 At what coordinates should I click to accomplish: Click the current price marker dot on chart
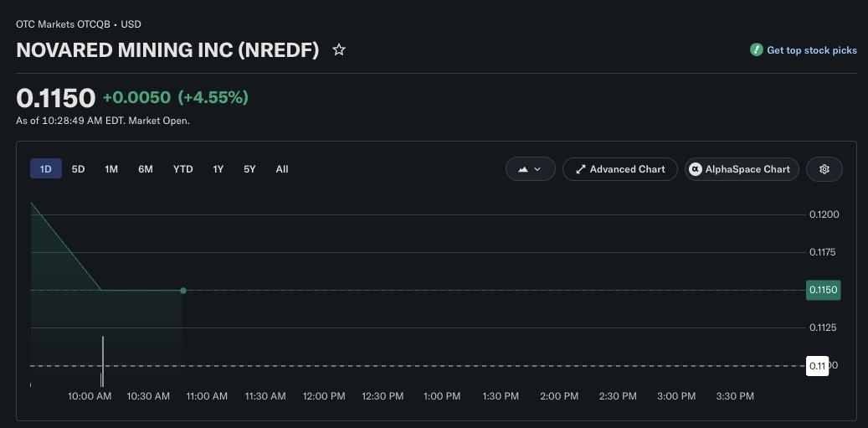(x=183, y=290)
